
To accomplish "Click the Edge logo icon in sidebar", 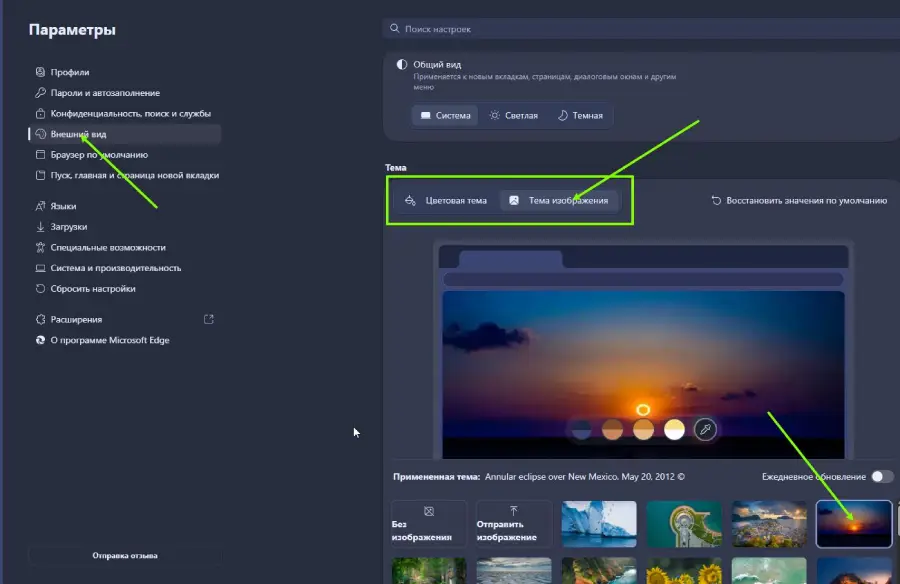I will [x=40, y=340].
